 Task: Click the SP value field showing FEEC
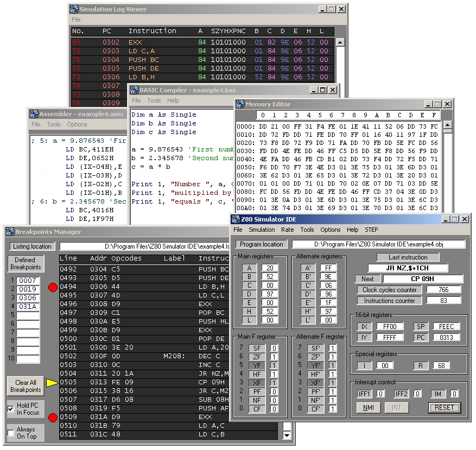446,327
